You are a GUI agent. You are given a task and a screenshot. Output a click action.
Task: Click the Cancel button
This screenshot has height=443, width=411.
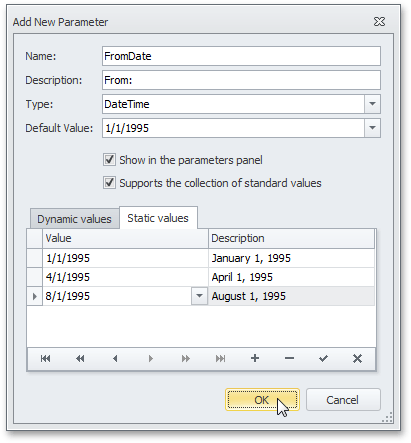click(343, 400)
